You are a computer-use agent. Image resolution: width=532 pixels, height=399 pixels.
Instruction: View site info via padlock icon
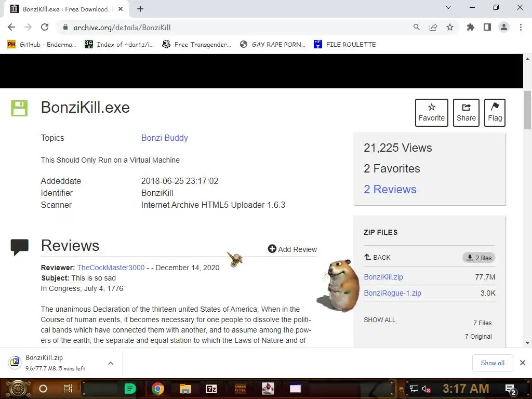click(x=65, y=27)
